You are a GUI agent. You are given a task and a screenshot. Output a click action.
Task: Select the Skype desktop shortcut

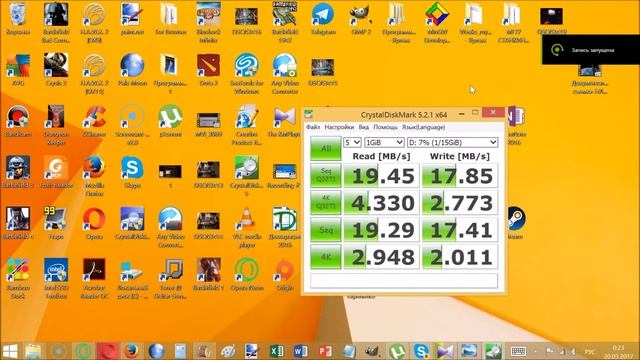point(132,171)
